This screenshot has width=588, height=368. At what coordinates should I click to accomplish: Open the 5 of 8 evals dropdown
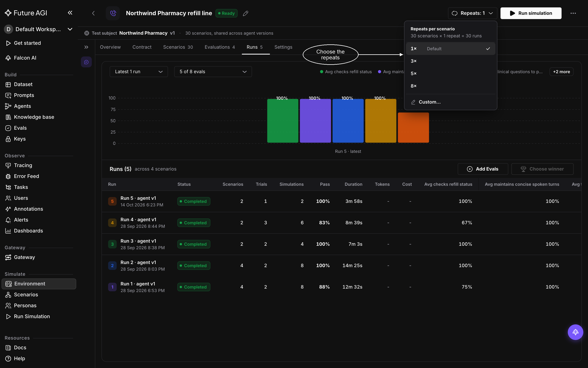(213, 72)
